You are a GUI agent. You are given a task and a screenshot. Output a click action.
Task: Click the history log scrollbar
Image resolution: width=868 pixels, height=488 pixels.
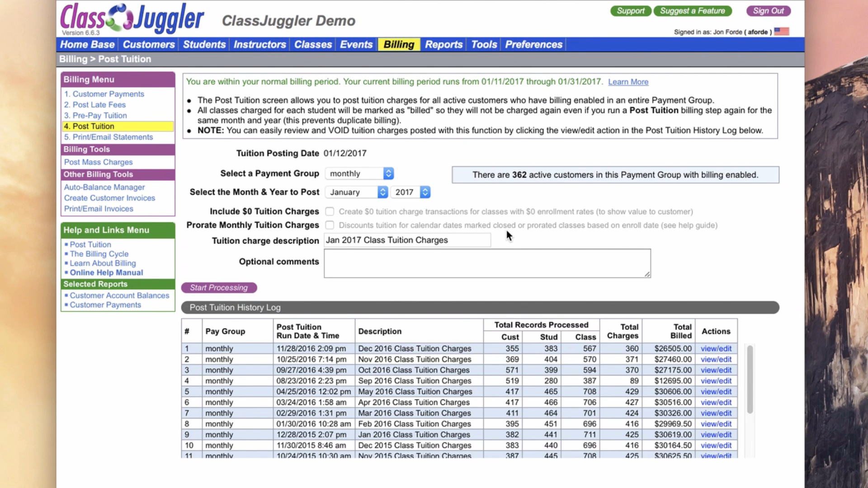click(750, 380)
